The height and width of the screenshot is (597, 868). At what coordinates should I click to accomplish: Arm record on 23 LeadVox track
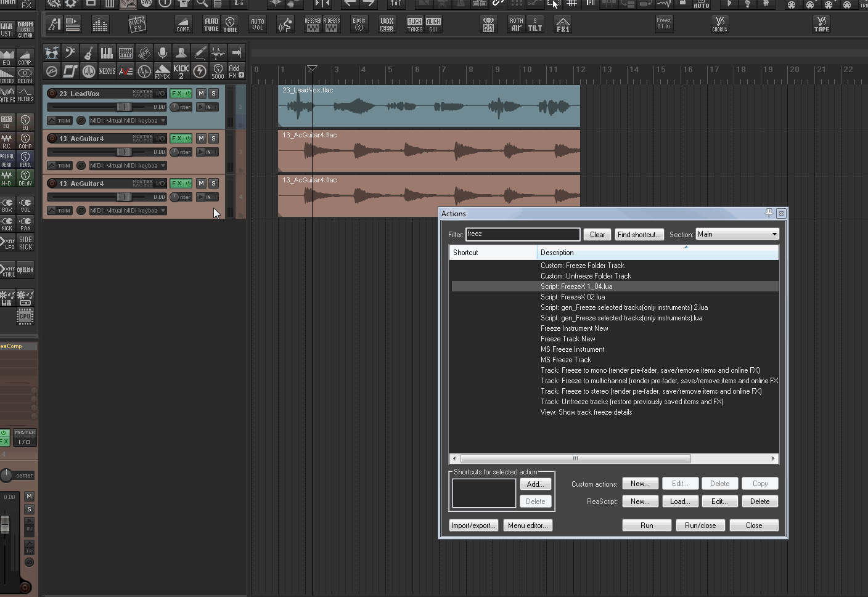52,94
